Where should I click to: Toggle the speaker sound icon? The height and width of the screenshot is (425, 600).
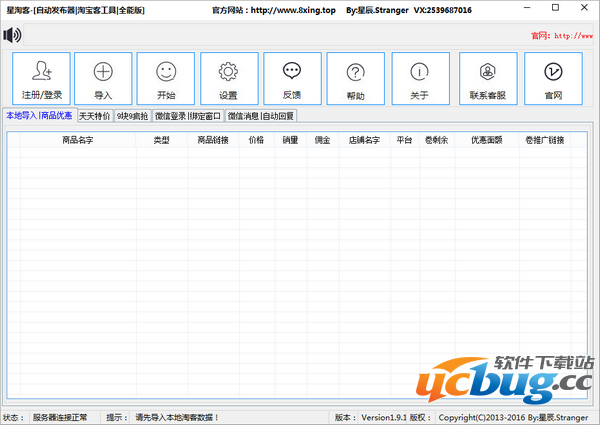13,36
